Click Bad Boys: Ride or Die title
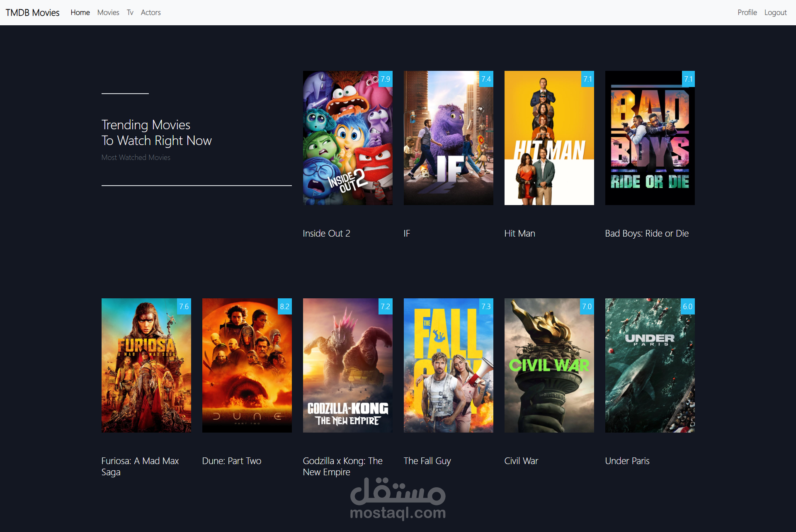 (647, 233)
